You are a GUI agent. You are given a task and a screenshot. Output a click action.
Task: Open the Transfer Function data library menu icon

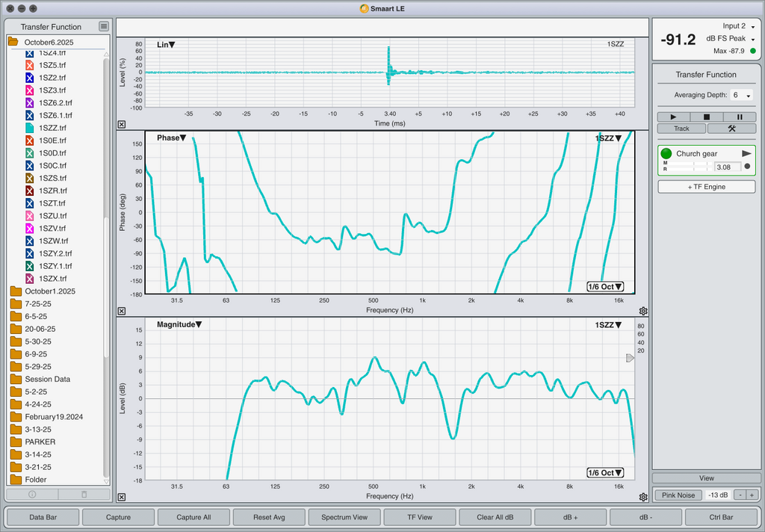coord(104,27)
